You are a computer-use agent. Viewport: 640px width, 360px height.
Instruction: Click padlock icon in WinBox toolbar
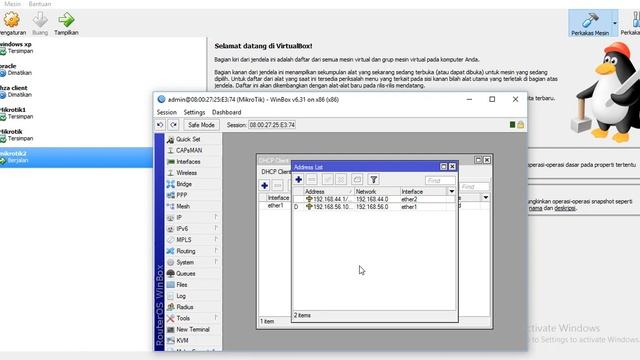[520, 125]
